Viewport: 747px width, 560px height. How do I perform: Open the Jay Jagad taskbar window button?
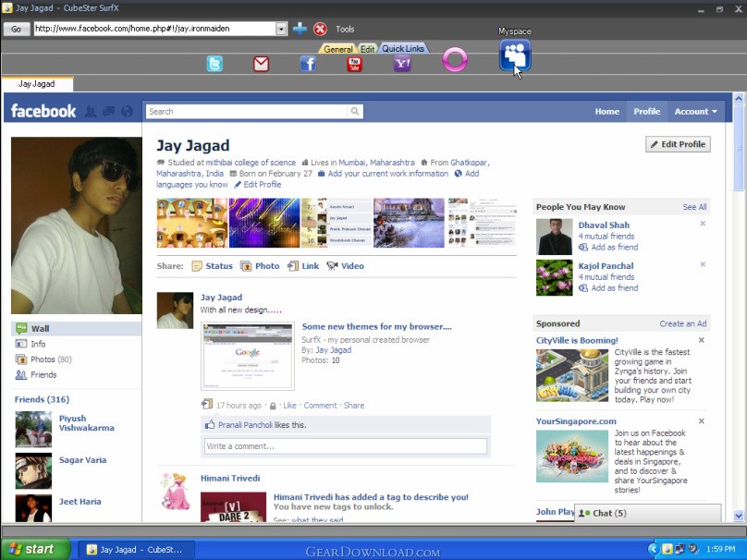pyautogui.click(x=135, y=550)
